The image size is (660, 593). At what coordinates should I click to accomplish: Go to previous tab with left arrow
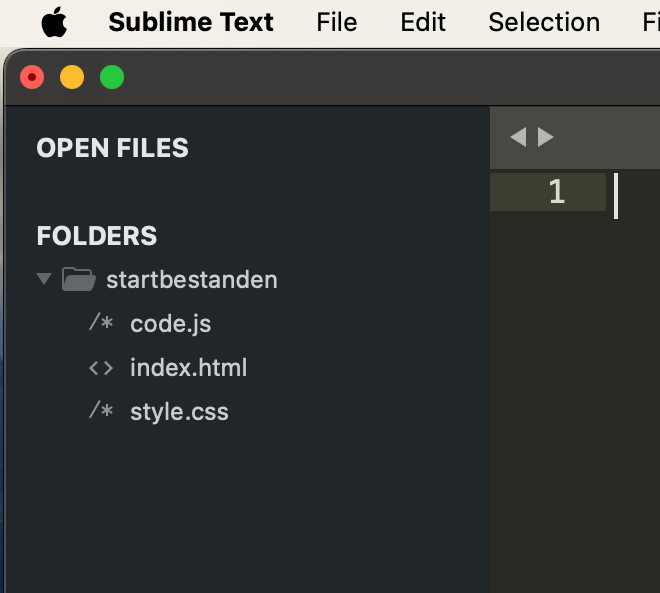(x=518, y=137)
